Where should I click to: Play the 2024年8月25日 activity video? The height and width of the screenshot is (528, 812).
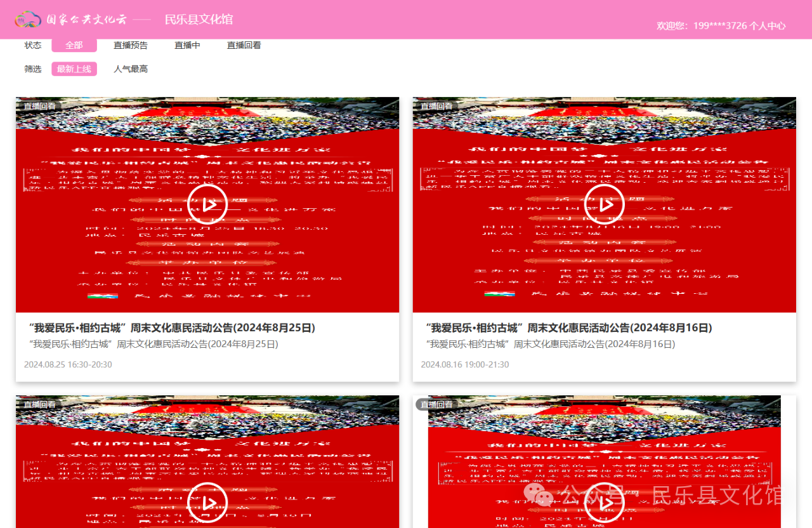point(208,204)
